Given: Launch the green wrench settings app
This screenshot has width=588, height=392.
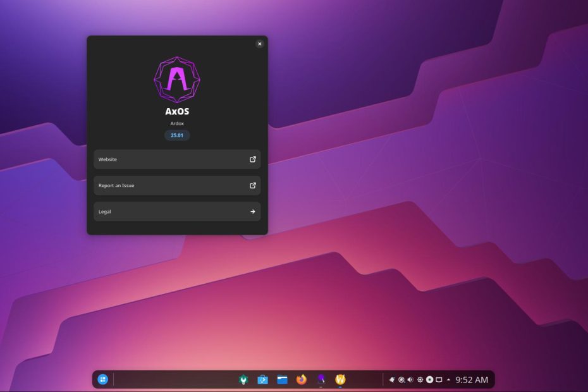Looking at the screenshot, I should tap(243, 379).
